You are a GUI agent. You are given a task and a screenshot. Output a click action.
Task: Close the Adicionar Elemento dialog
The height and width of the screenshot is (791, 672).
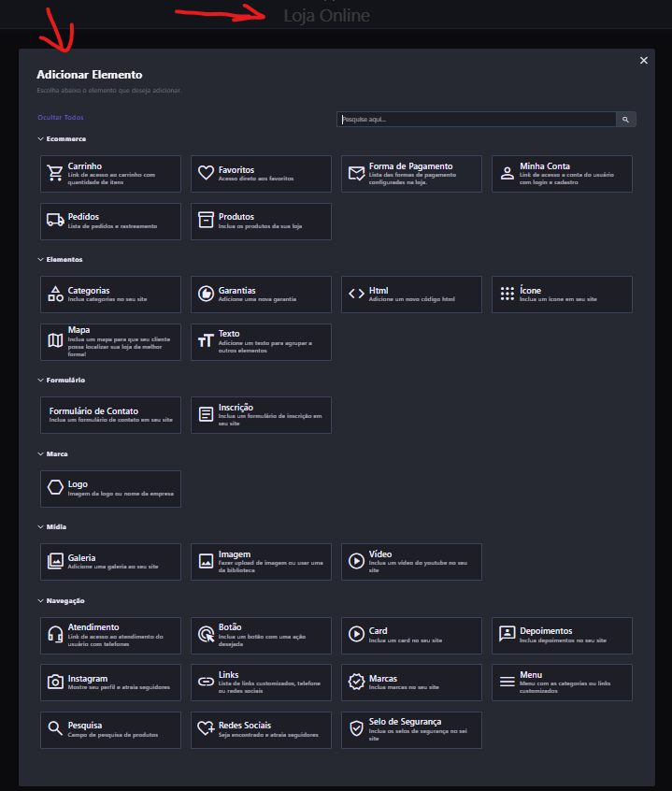(x=643, y=61)
